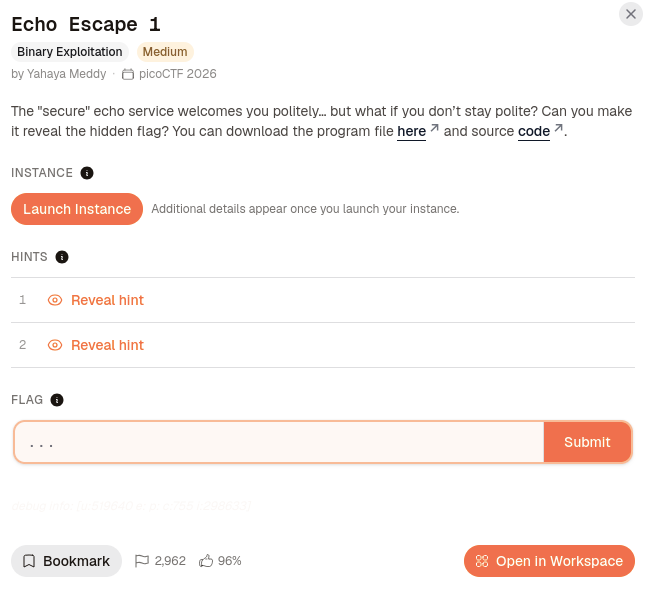The height and width of the screenshot is (591, 651).
Task: Click the external arrow icon after 'here'
Action: point(434,128)
